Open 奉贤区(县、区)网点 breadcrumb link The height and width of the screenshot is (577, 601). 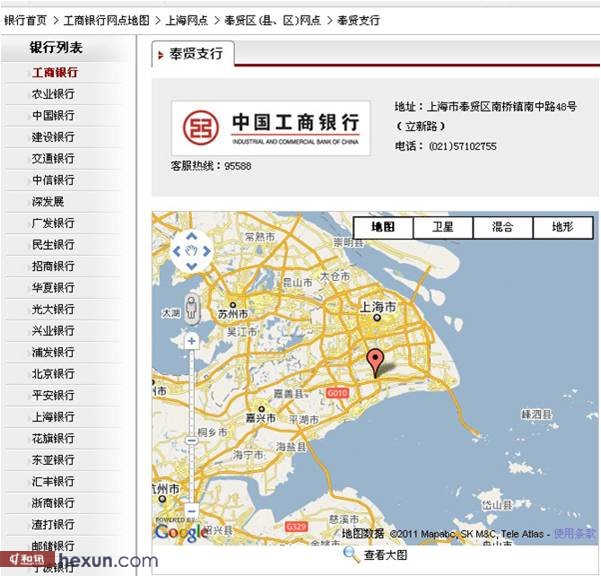(272, 20)
